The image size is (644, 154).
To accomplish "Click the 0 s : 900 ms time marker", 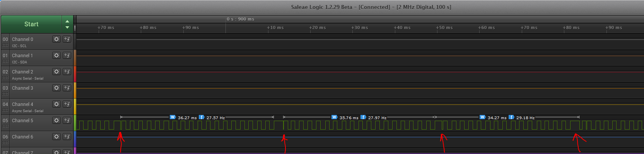I will [241, 19].
